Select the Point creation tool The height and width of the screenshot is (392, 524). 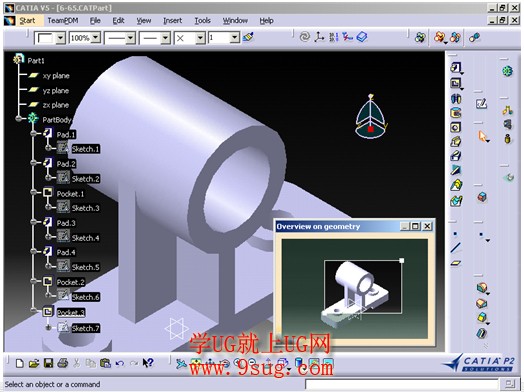click(455, 234)
